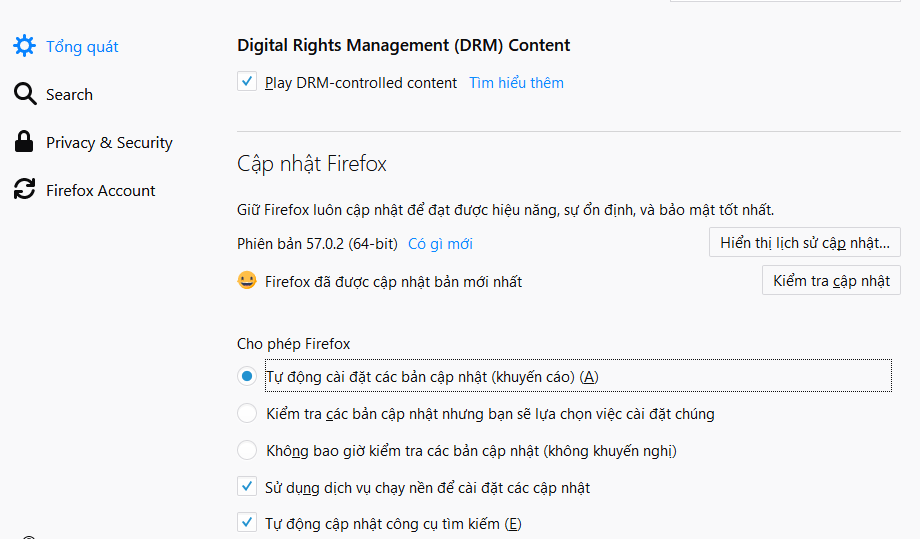920x539 pixels.
Task: Click Hiển thị lịch sử cập nhật button
Action: click(804, 242)
